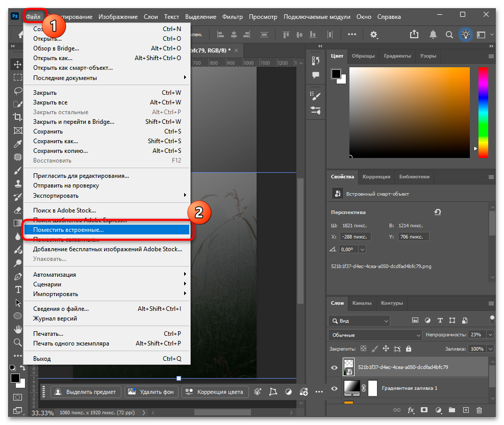The image size is (504, 425).
Task: Toggle lock all padlock icon
Action: click(x=409, y=349)
